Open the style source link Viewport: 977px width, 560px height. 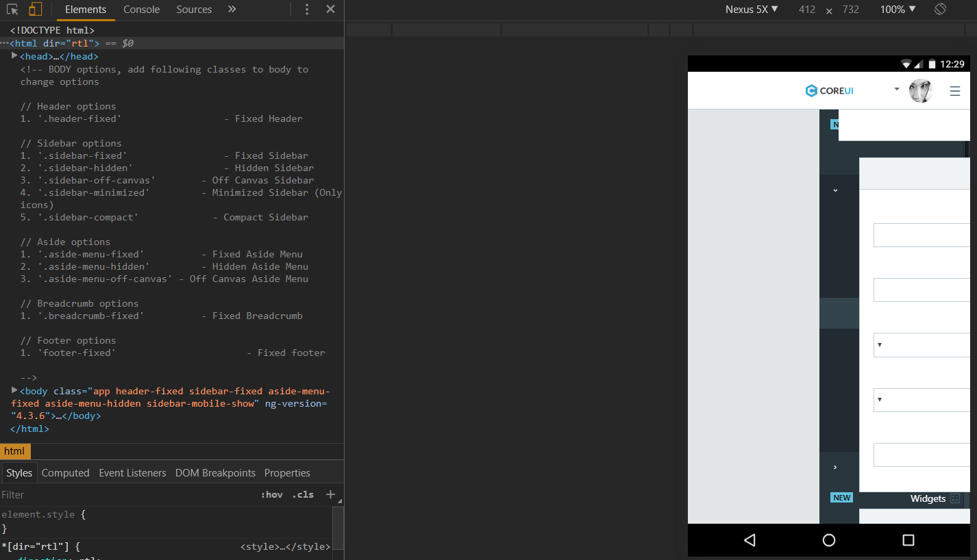[x=285, y=547]
